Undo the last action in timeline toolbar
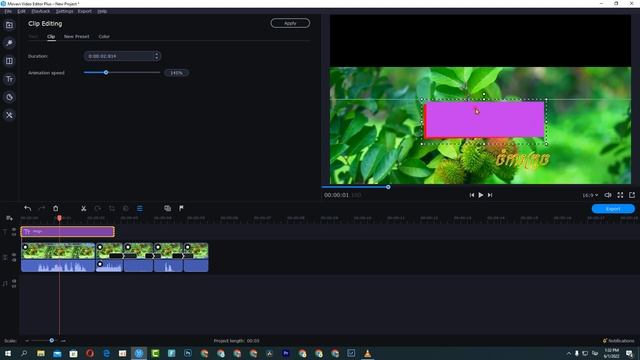The width and height of the screenshot is (640, 360). 27,208
